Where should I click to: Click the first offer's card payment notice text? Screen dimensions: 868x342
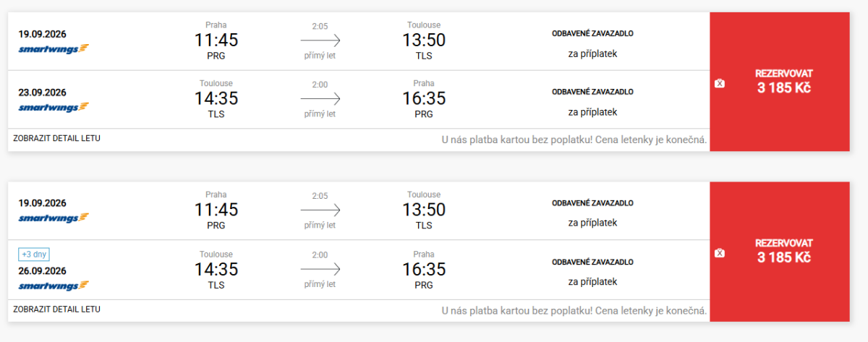click(x=574, y=140)
